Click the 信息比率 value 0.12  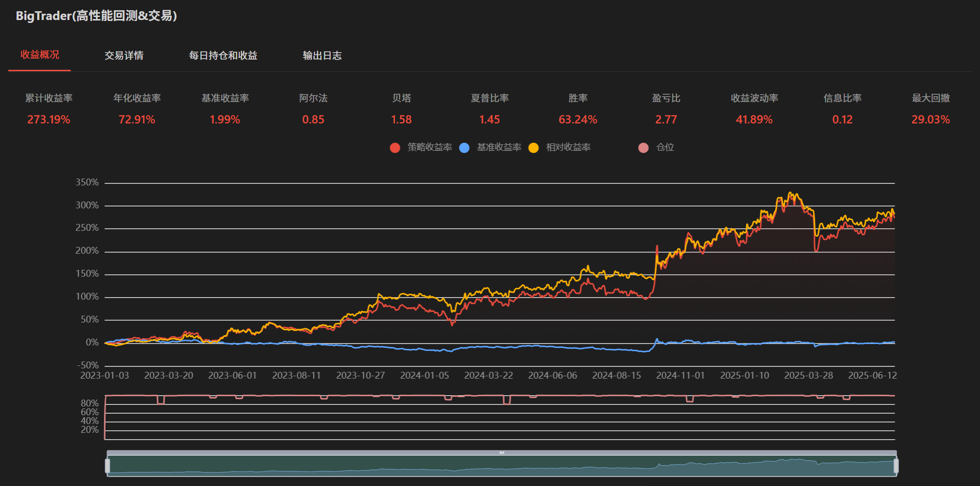pyautogui.click(x=842, y=120)
